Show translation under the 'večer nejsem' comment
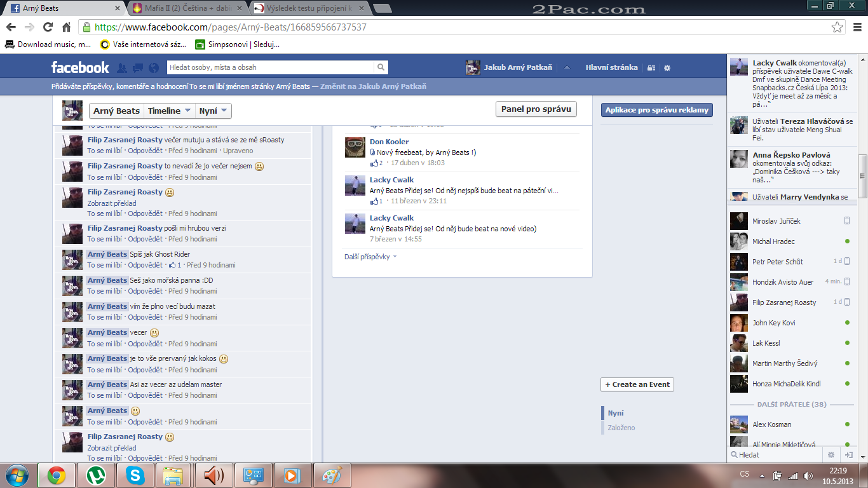Image resolution: width=868 pixels, height=488 pixels. pyautogui.click(x=112, y=203)
